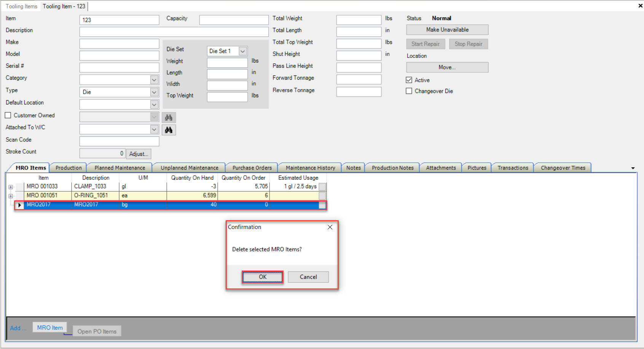Image resolution: width=644 pixels, height=349 pixels.
Task: Open the Planned Maintenance tab
Action: tap(120, 168)
